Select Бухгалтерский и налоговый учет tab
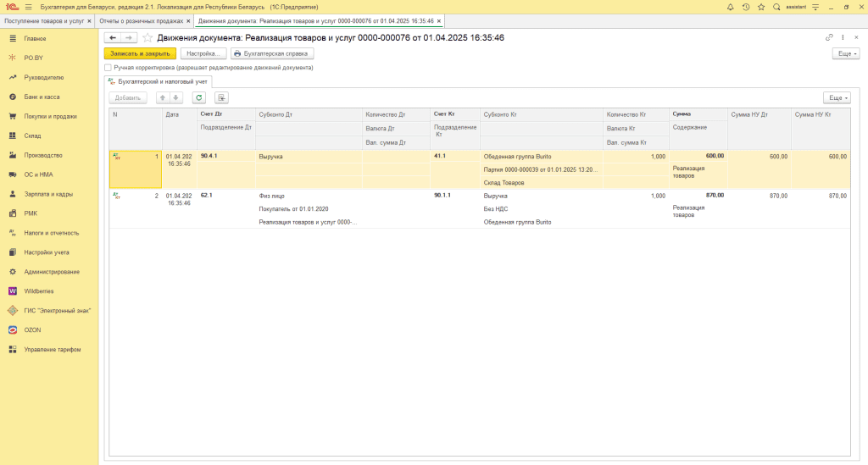The image size is (868, 465). click(x=159, y=81)
